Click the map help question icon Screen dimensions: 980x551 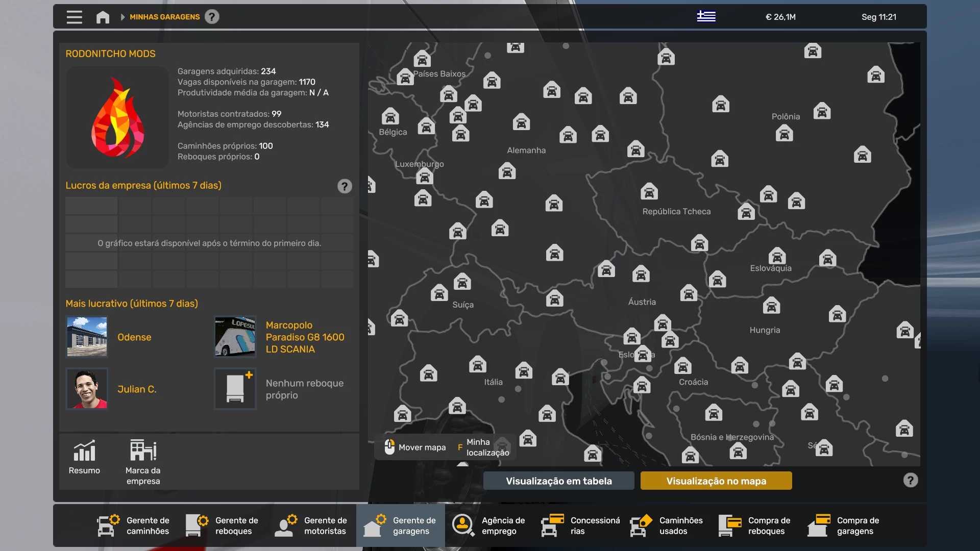(910, 480)
